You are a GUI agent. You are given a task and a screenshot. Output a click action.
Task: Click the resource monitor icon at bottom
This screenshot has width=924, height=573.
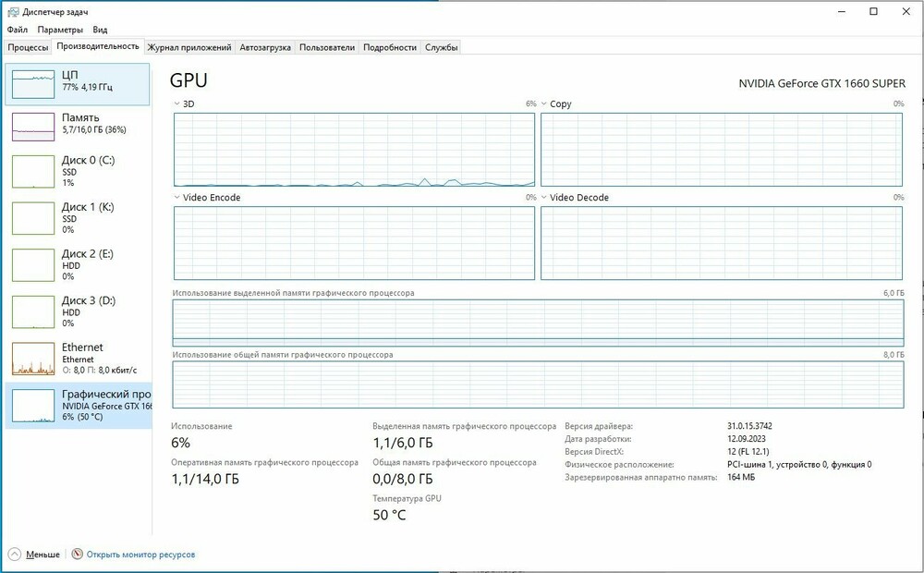click(x=77, y=555)
